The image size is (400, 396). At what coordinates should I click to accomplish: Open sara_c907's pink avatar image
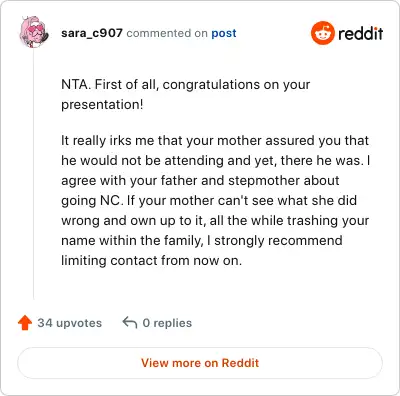click(x=34, y=32)
